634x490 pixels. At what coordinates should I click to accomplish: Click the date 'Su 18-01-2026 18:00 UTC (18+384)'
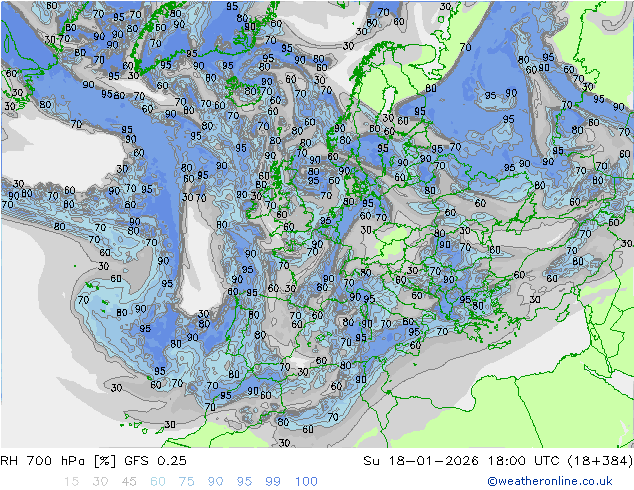click(x=498, y=460)
